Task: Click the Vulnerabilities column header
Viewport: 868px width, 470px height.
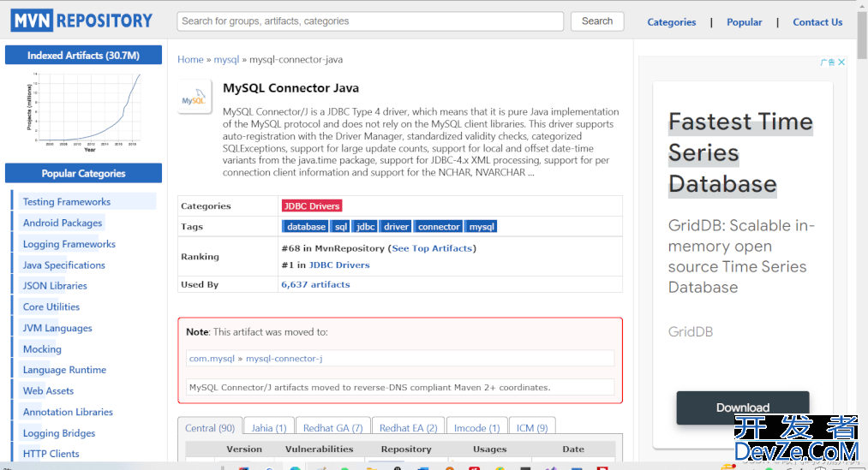Action: click(x=320, y=449)
